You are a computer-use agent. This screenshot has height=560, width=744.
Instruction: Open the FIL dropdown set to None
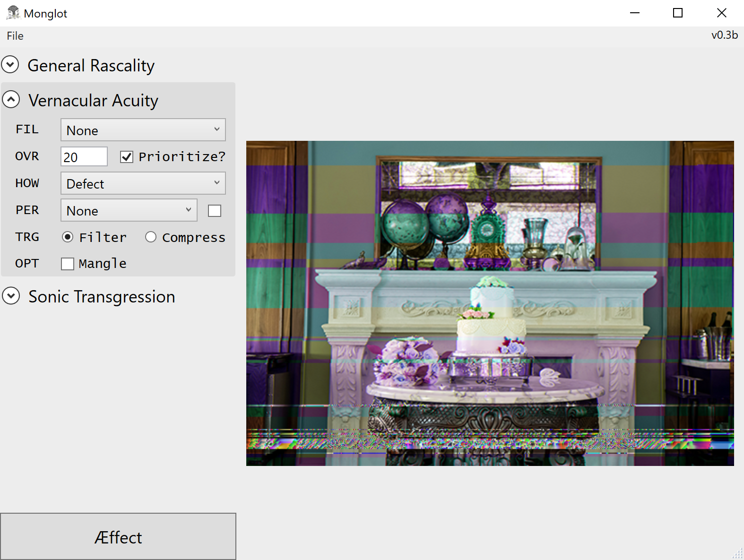(x=143, y=130)
